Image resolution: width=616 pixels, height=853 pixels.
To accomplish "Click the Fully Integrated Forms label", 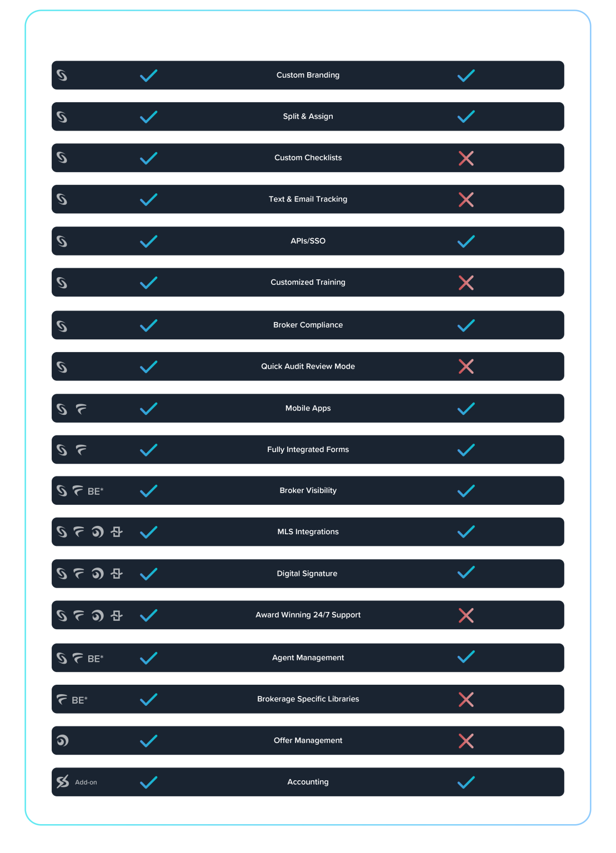I will [308, 449].
